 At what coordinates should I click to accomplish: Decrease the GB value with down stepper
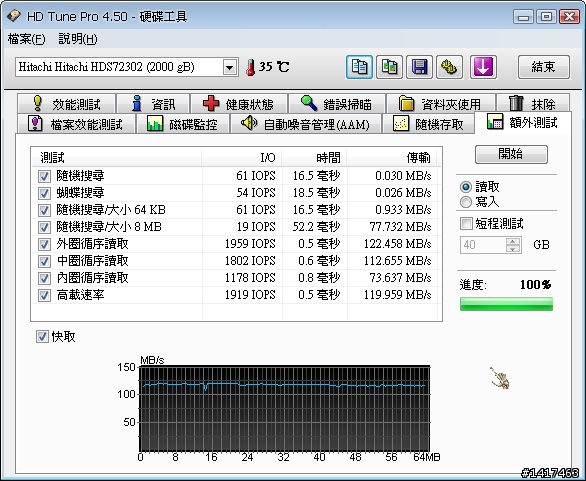pyautogui.click(x=513, y=249)
